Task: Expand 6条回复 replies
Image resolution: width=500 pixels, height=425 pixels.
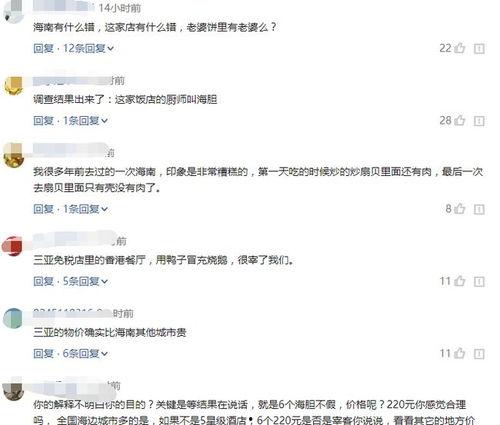Action: (85, 353)
